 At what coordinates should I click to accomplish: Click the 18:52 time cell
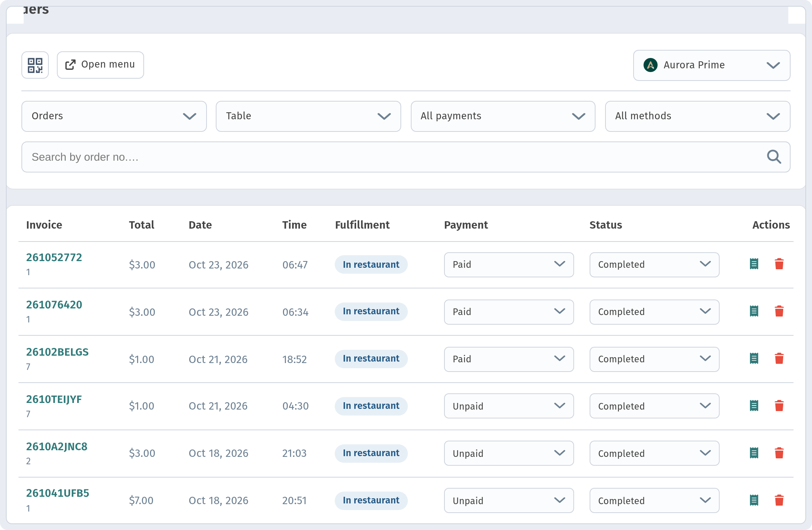pyautogui.click(x=294, y=359)
